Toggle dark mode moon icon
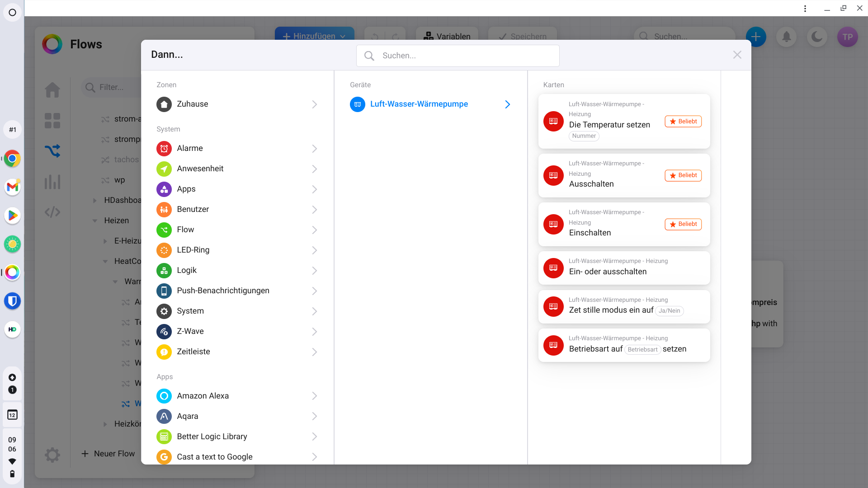 (x=817, y=37)
